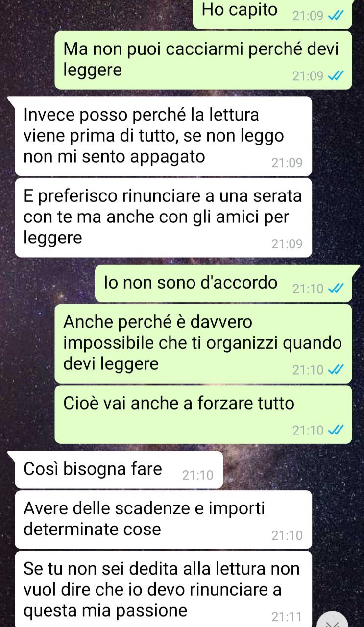Tap message starting 'Invece posso perché la lettura'
The image size is (364, 627).
(x=164, y=136)
